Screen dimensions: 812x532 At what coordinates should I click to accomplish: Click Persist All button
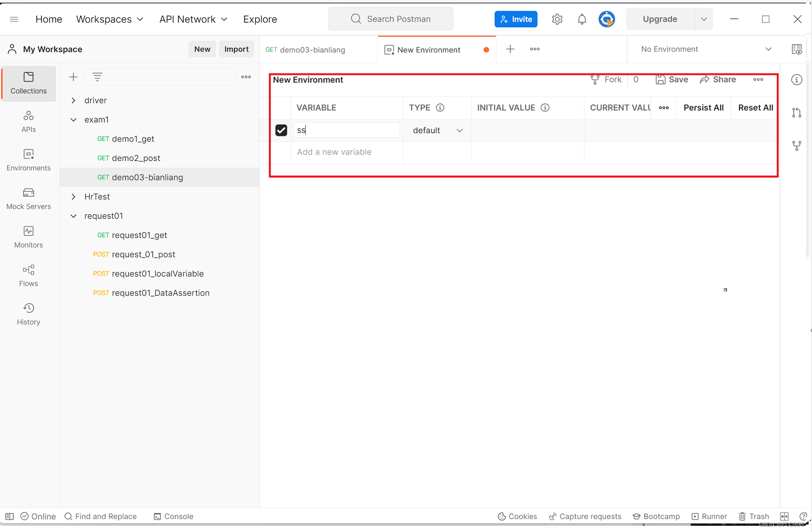pos(703,108)
